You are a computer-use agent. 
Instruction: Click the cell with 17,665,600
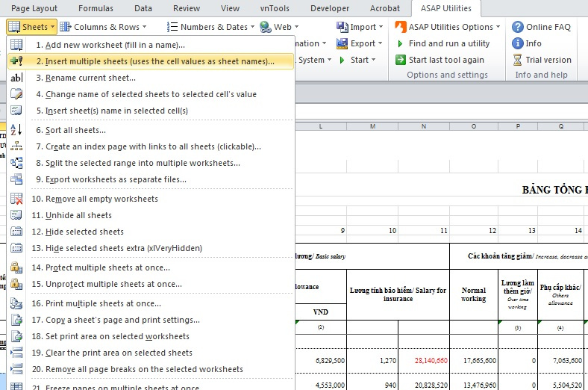(474, 360)
